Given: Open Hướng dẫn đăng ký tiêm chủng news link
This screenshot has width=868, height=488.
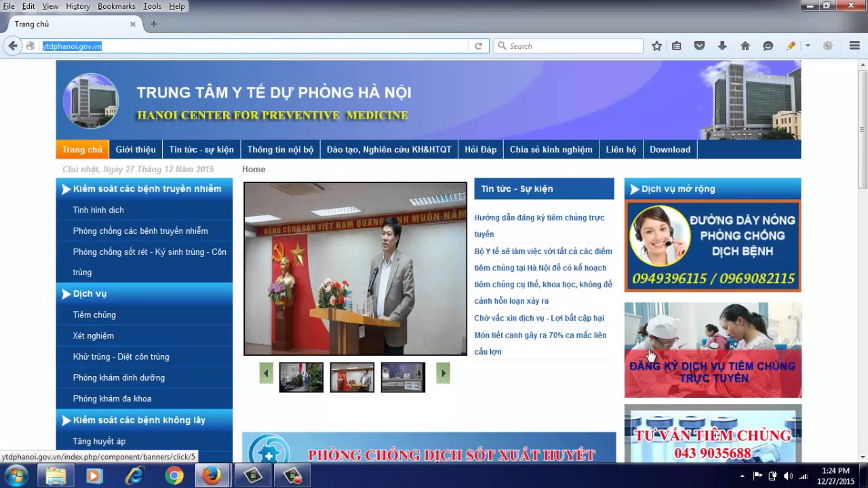Looking at the screenshot, I should tap(540, 226).
